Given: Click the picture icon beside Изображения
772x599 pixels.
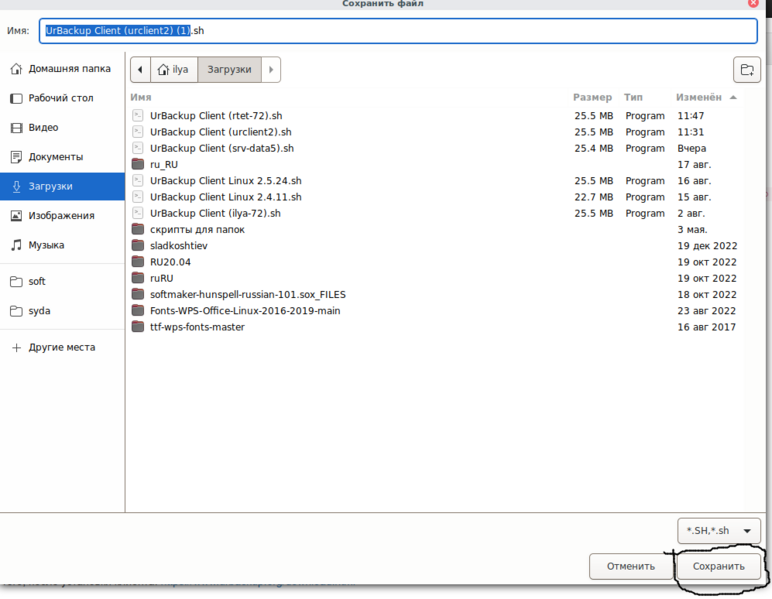Looking at the screenshot, I should 16,216.
